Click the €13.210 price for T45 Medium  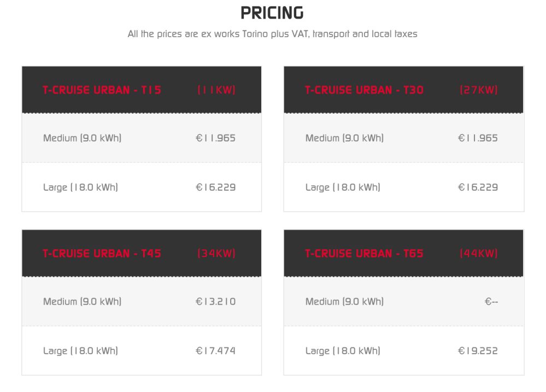(x=215, y=302)
